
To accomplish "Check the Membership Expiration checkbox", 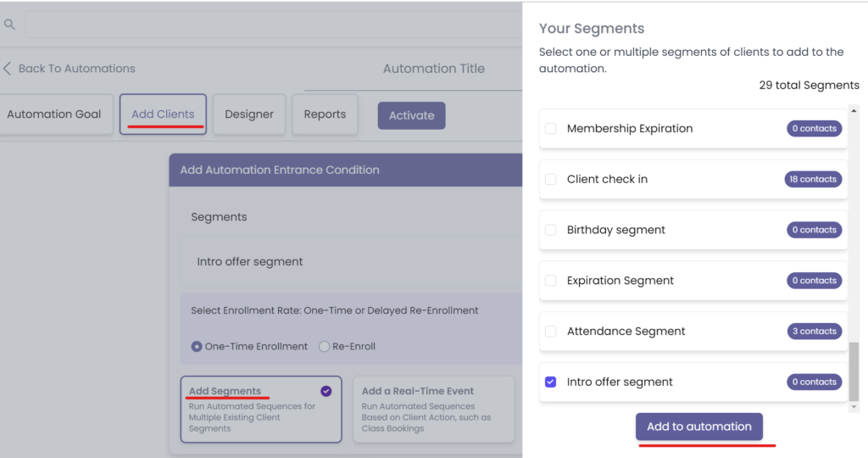I will click(551, 129).
